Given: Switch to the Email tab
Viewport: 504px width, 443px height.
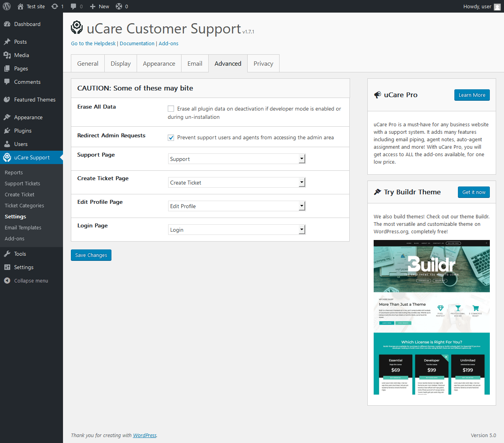Looking at the screenshot, I should click(195, 63).
